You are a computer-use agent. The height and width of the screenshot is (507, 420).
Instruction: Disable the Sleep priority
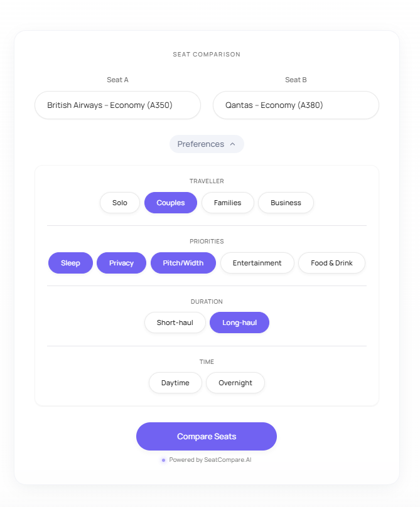(70, 263)
